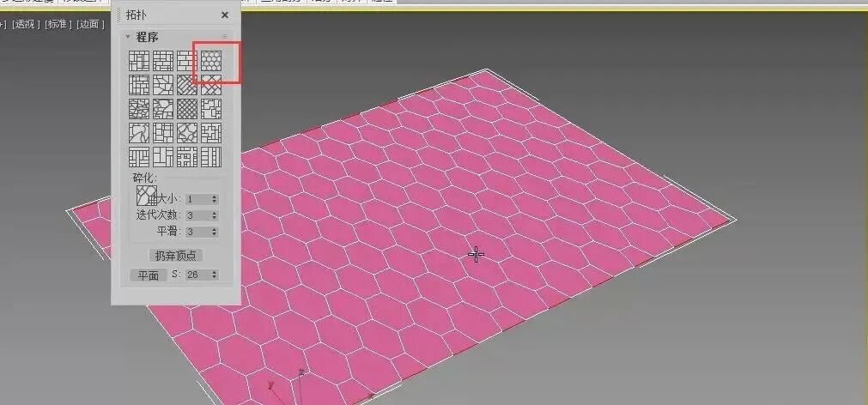Apply the pattern in bottom row, first icon
The image size is (868, 405).
point(139,157)
